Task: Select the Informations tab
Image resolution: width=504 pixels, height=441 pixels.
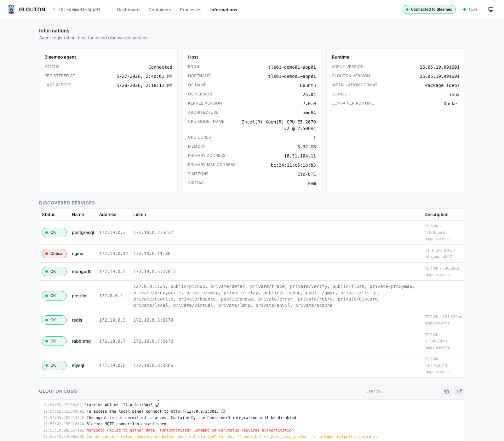Action: click(x=224, y=10)
